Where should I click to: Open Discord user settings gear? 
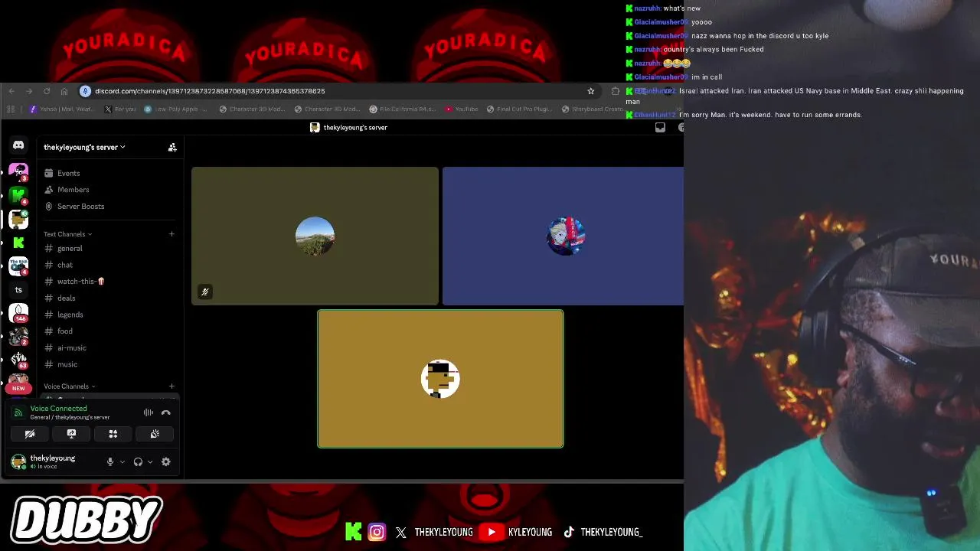[x=165, y=461]
